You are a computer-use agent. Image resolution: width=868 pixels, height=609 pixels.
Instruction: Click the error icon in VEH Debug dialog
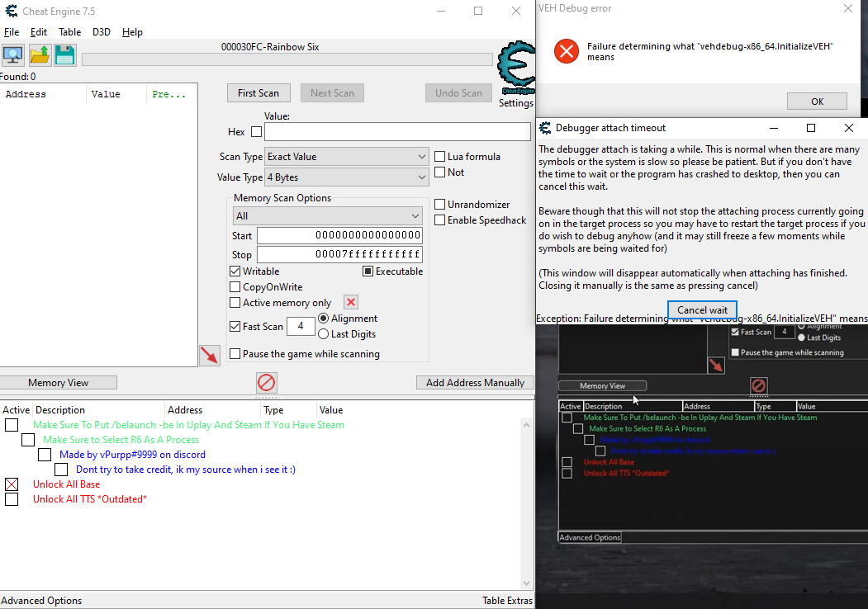click(566, 51)
